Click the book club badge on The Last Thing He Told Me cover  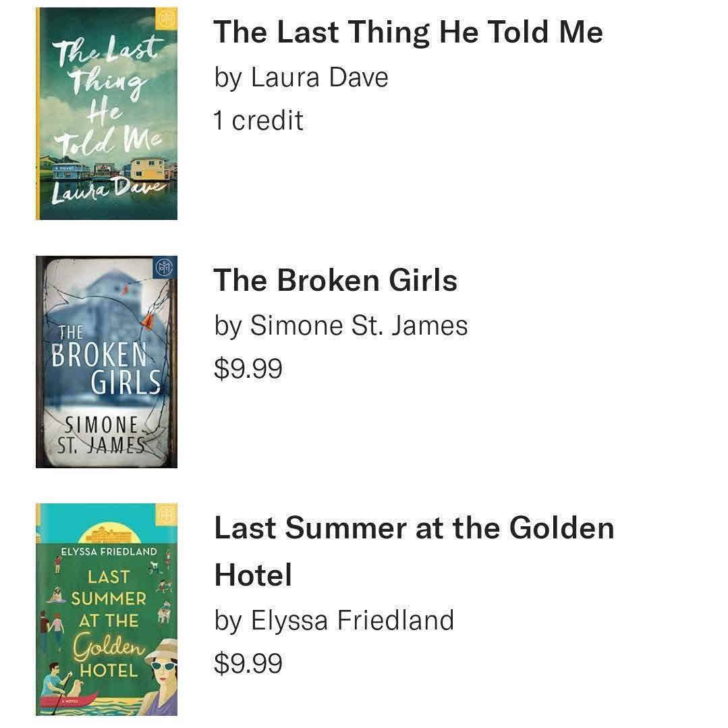pyautogui.click(x=165, y=17)
